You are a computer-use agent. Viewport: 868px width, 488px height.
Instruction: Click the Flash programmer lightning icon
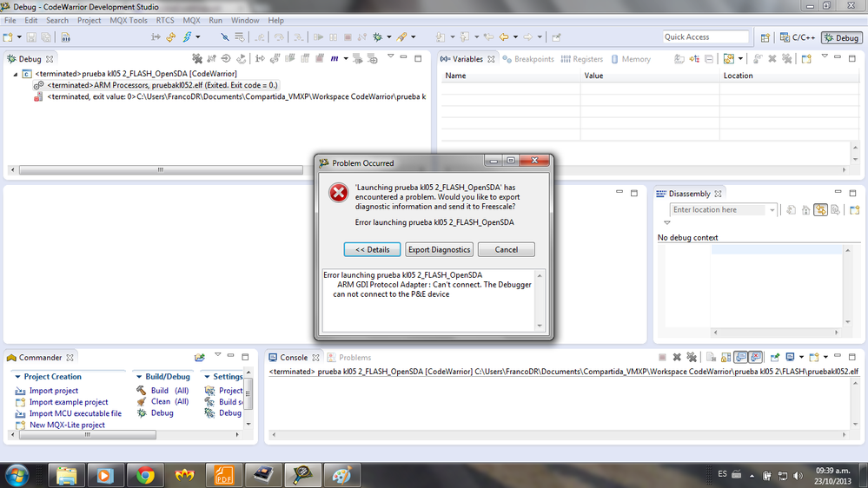click(187, 37)
